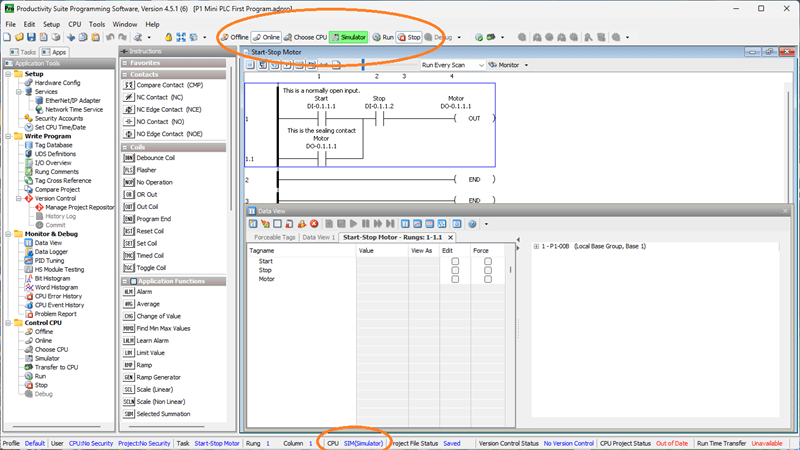This screenshot has height=450, width=800.
Task: Click the SIM(Simulator) CPU status text
Action: click(x=363, y=443)
